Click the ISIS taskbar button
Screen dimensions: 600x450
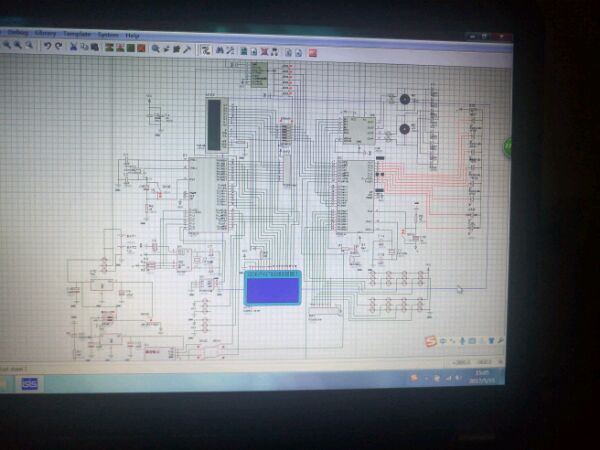pyautogui.click(x=29, y=383)
